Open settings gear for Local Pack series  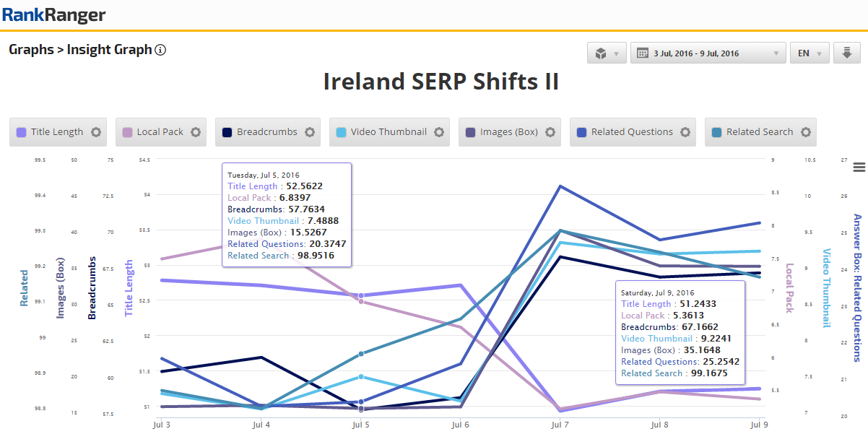[195, 132]
